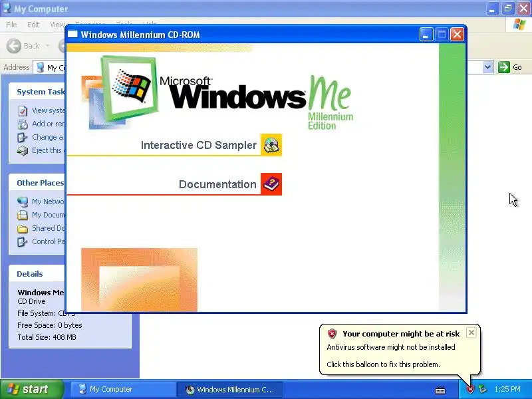Minimize the Windows Millennium CD-ROM window

[x=426, y=35]
